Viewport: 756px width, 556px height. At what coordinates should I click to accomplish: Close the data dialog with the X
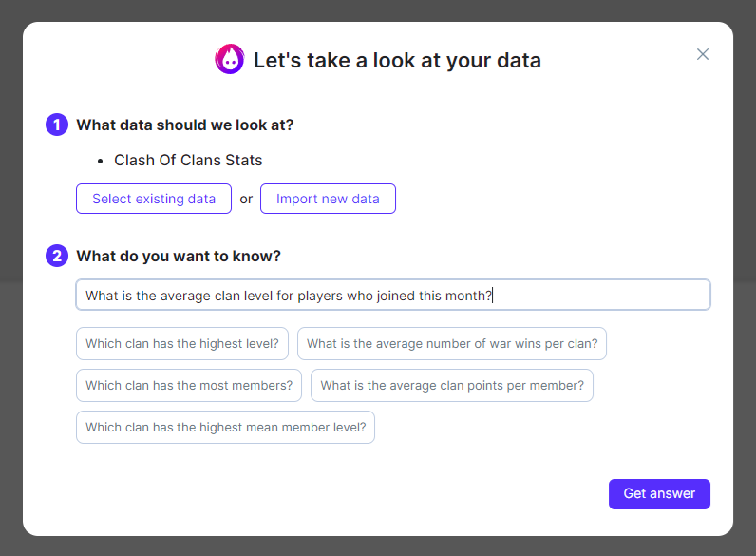tap(703, 54)
